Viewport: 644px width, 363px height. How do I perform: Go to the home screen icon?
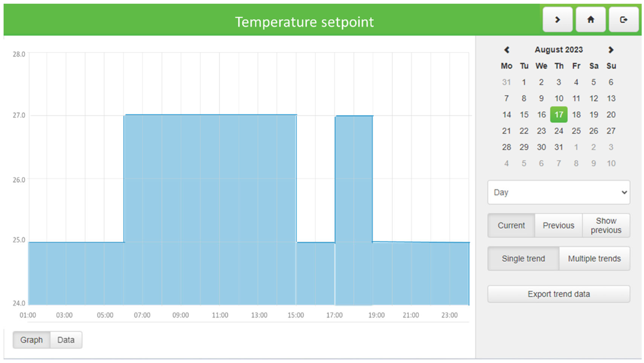(x=591, y=19)
